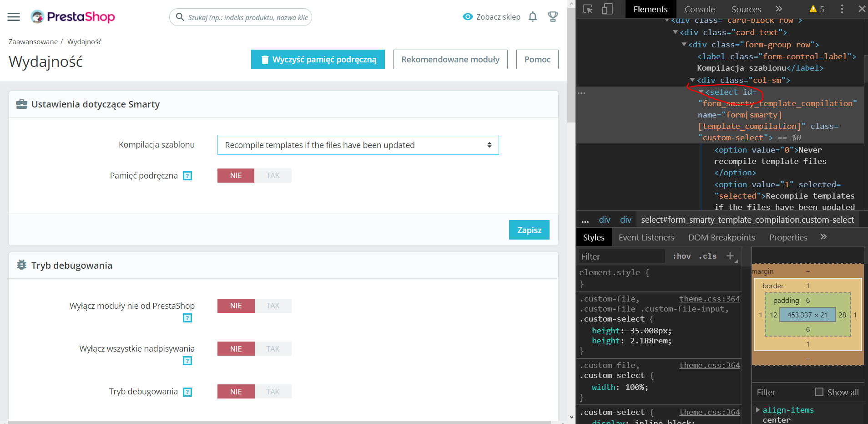This screenshot has width=868, height=424.
Task: Close the DevTools panel
Action: (862, 9)
